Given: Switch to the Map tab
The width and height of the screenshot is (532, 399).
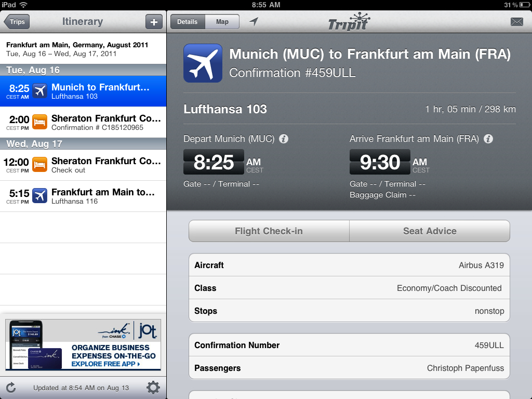Looking at the screenshot, I should [222, 22].
